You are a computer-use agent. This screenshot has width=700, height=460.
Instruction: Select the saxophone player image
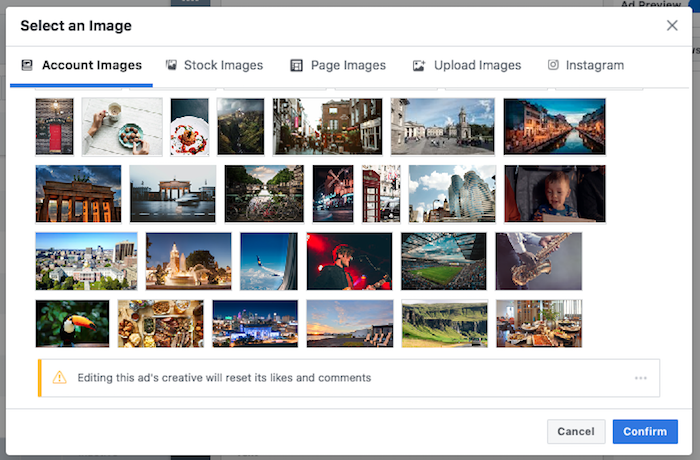pos(539,261)
